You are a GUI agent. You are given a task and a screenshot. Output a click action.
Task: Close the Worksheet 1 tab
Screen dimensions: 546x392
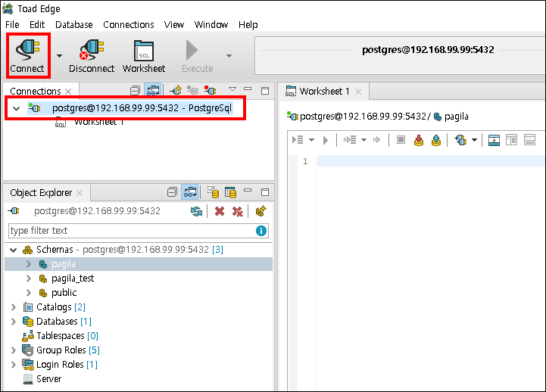tap(358, 92)
